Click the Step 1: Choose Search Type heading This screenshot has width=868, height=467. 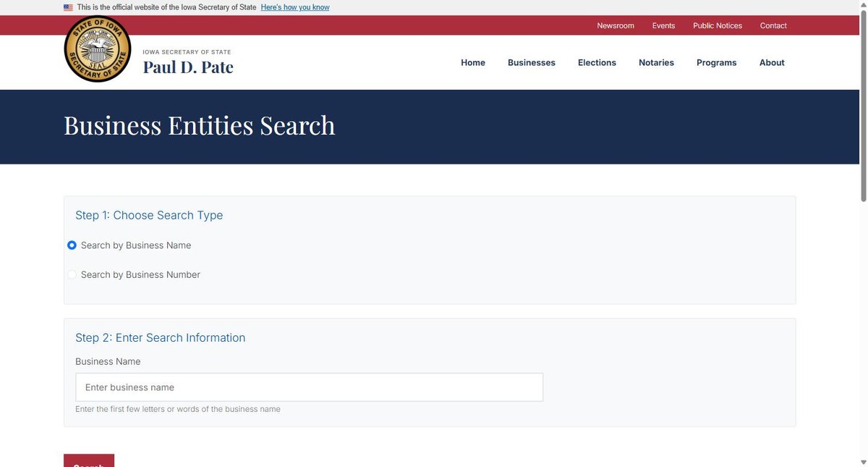[149, 215]
